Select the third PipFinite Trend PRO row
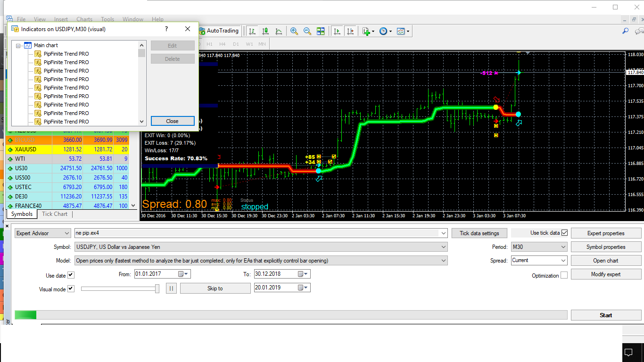 point(66,71)
